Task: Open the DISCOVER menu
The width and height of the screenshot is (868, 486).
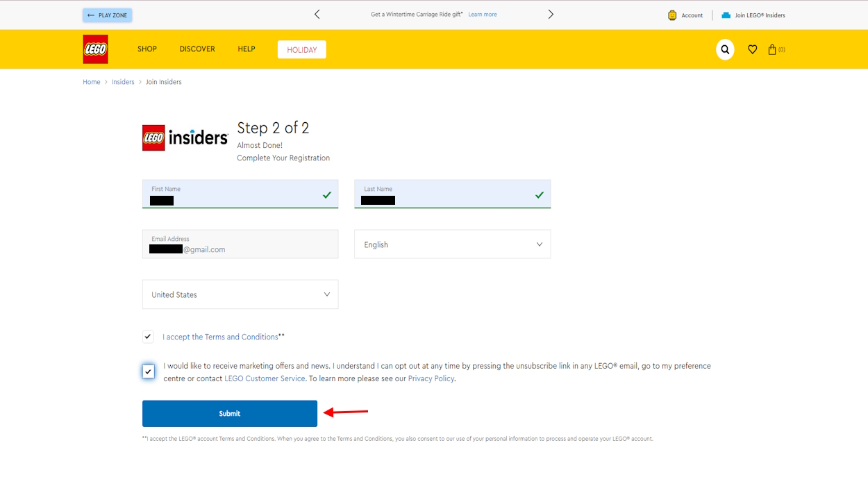Action: 197,49
